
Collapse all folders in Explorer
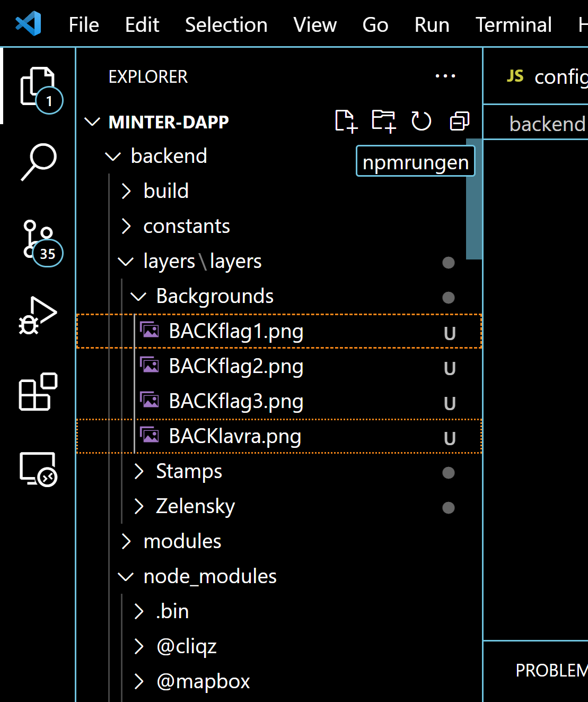[x=458, y=121]
